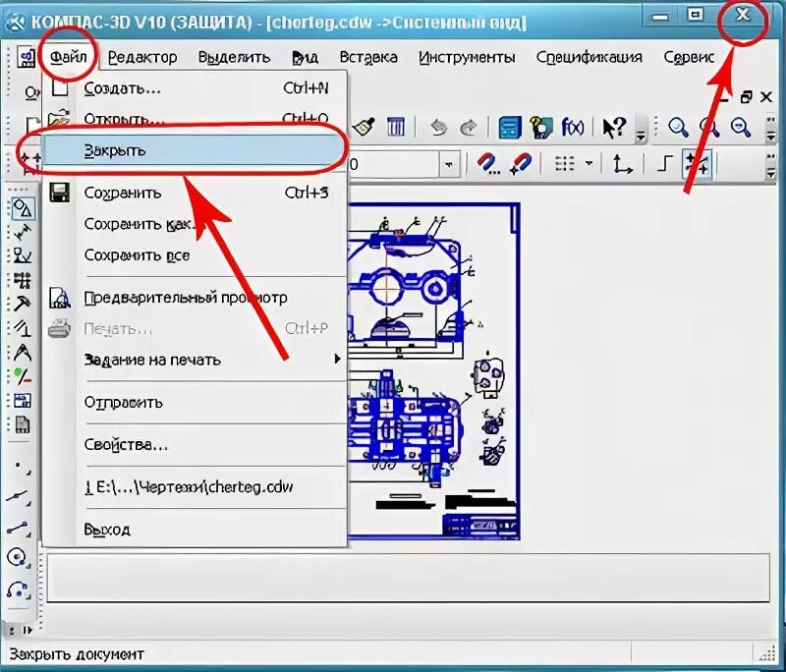Choose Отправить menu entry
Screen dimensions: 786x672
coord(195,402)
